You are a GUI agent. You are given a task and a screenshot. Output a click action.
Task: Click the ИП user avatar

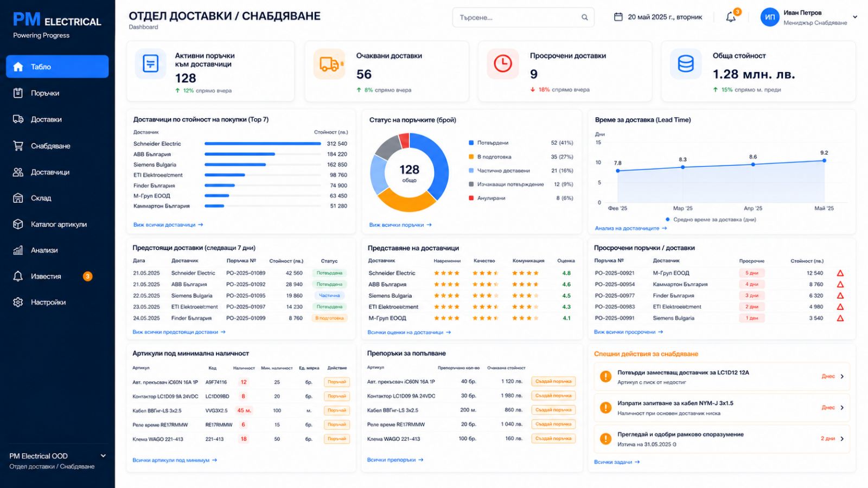click(770, 17)
